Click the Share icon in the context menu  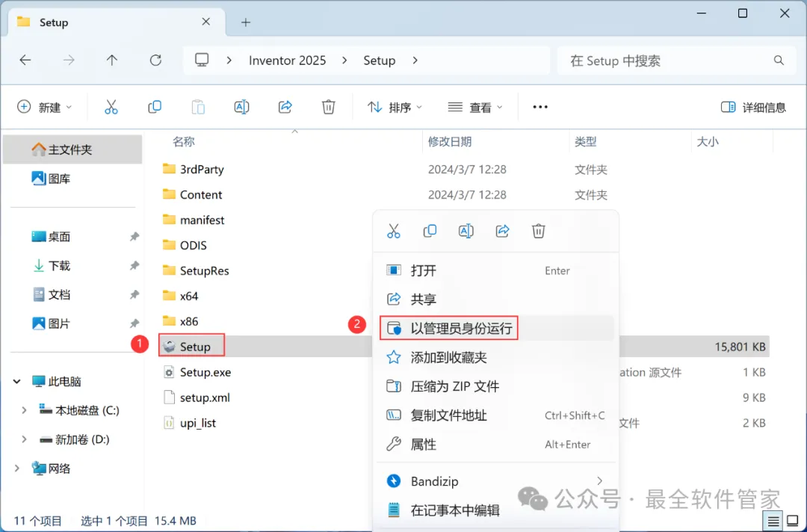coord(502,231)
